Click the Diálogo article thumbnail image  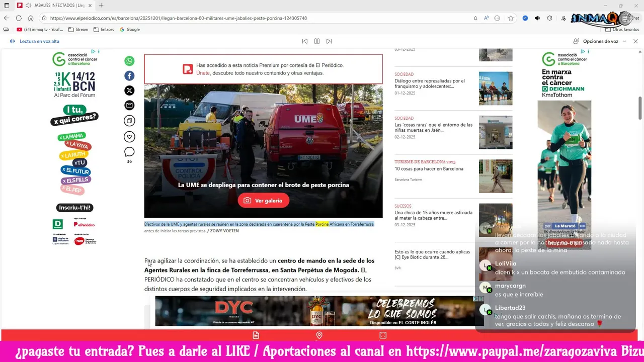(x=496, y=88)
